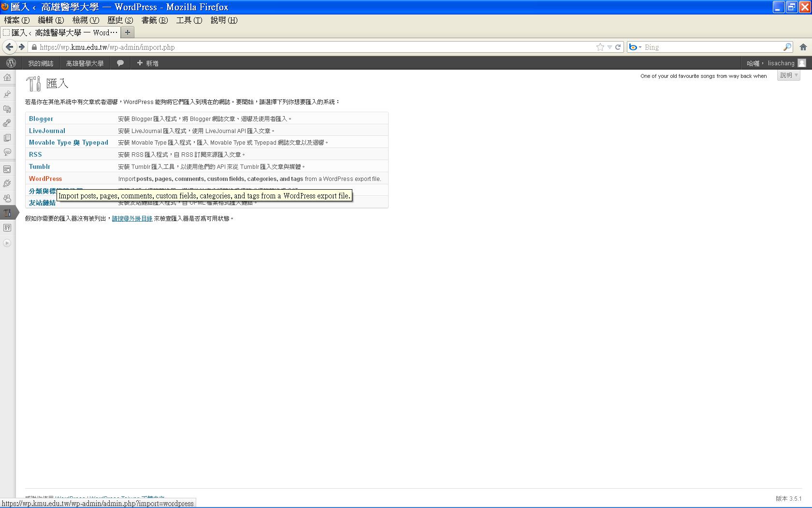Image resolution: width=812 pixels, height=508 pixels.
Task: Open the URL history dropdown arrow
Action: [609, 47]
